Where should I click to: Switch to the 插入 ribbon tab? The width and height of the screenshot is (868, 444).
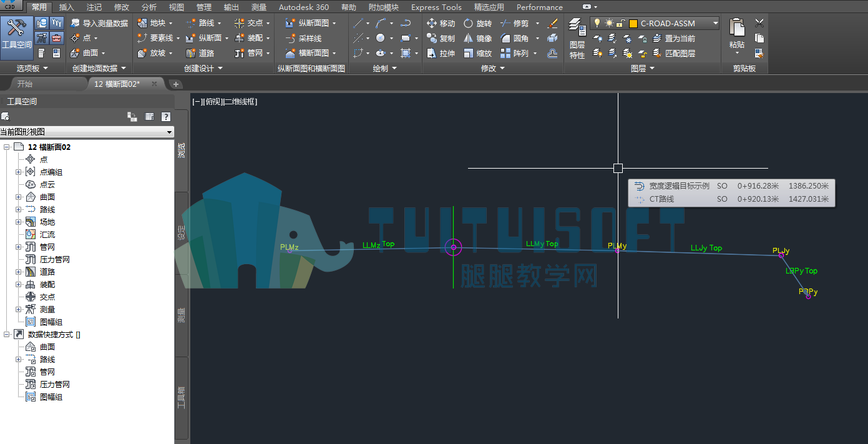(66, 7)
